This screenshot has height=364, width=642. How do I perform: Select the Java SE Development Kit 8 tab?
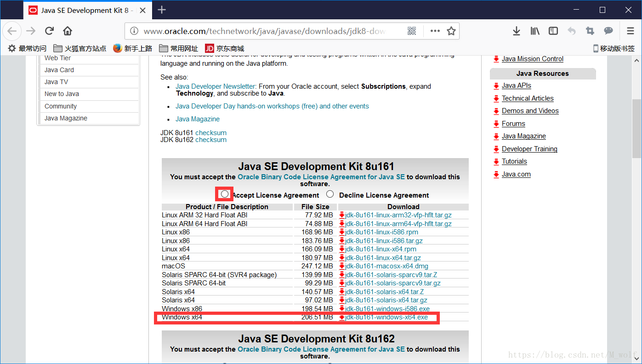[87, 10]
